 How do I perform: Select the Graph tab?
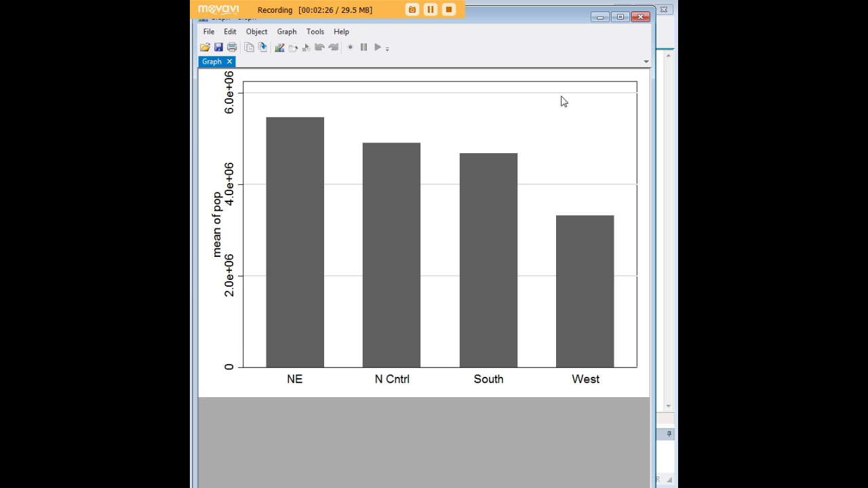pos(212,62)
